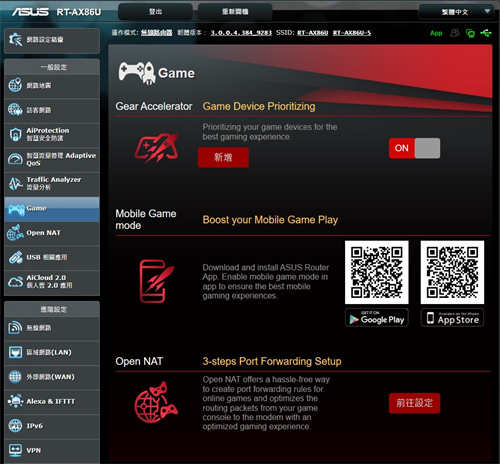This screenshot has width=500, height=464.
Task: Click the firmware version 3.0.0.4.384_9283 link
Action: coord(241,33)
